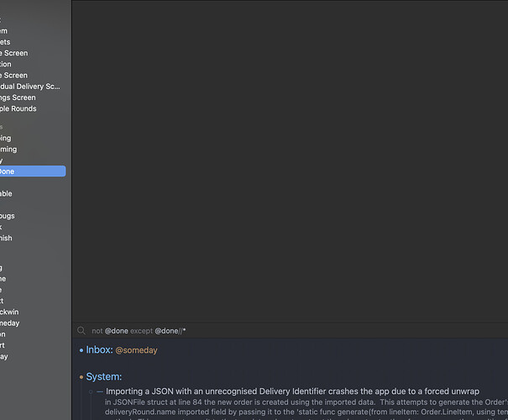The width and height of the screenshot is (508, 420).
Task: Select the 'Individual Delivery Sc...' sidebar item
Action: (x=30, y=86)
